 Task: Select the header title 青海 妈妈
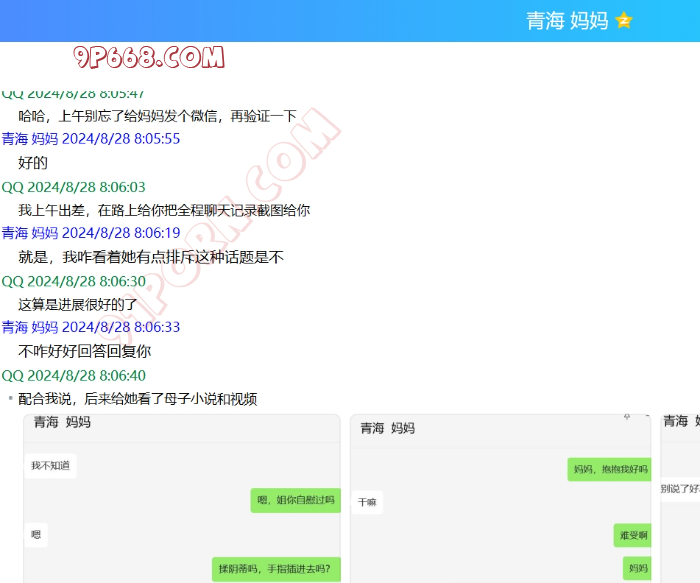click(567, 21)
